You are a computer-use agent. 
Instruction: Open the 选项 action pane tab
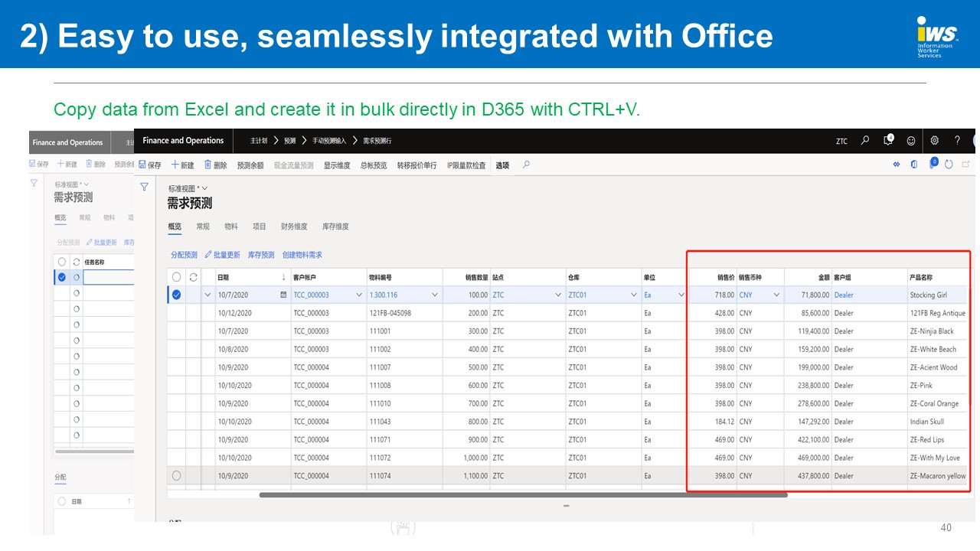point(502,165)
